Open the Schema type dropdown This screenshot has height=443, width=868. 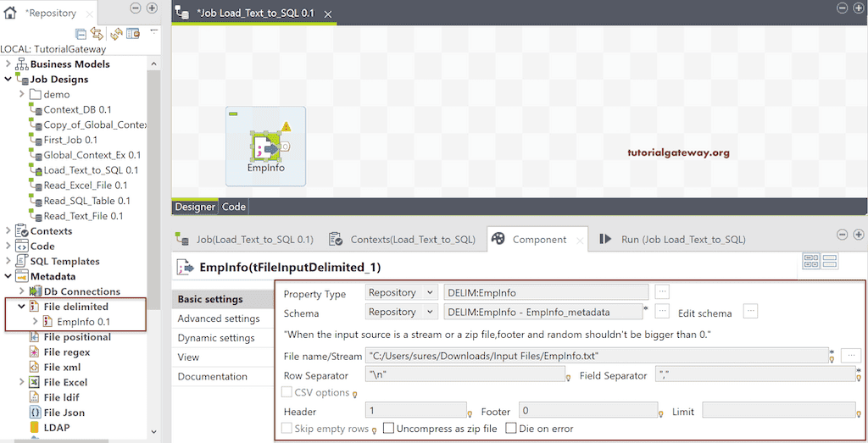click(x=429, y=312)
